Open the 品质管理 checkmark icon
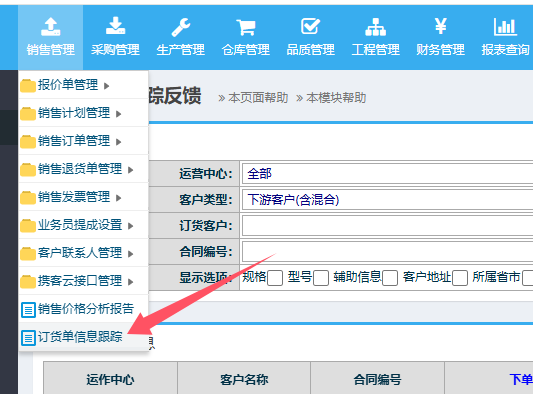This screenshot has height=394, width=533. (x=310, y=26)
